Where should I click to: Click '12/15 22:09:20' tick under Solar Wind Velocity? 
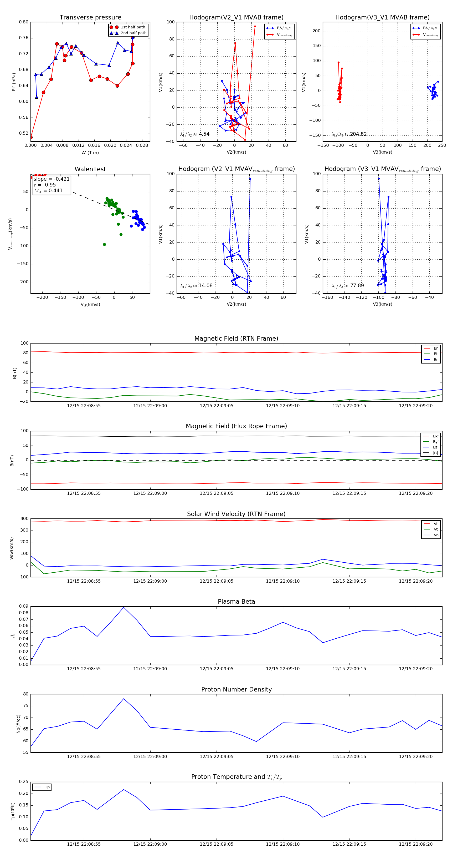(x=416, y=581)
